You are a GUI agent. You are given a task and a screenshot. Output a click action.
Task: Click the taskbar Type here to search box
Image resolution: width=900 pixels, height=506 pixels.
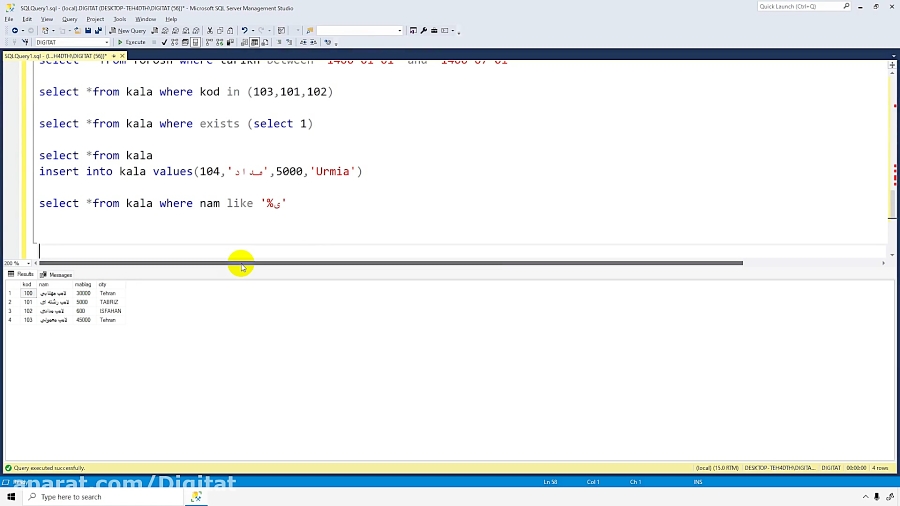click(x=103, y=497)
